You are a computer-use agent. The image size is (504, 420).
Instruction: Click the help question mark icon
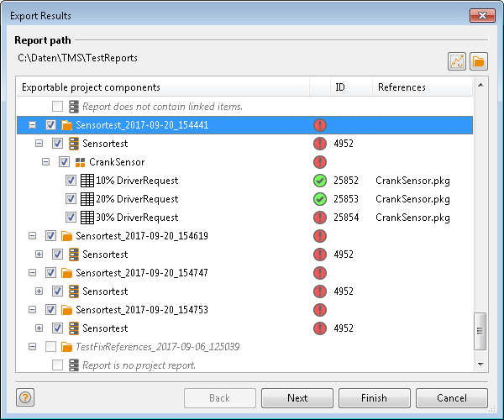[25, 397]
